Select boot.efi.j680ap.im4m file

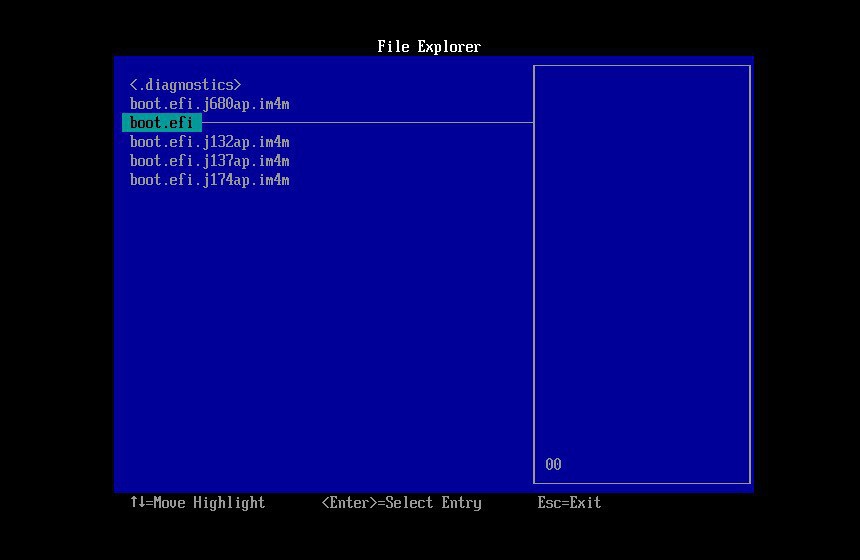pyautogui.click(x=210, y=104)
